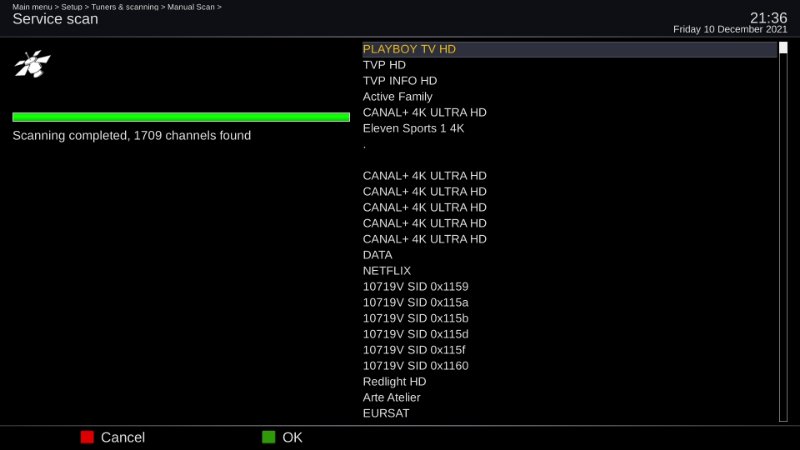Select service 10719V SID 0x1160

click(x=569, y=365)
